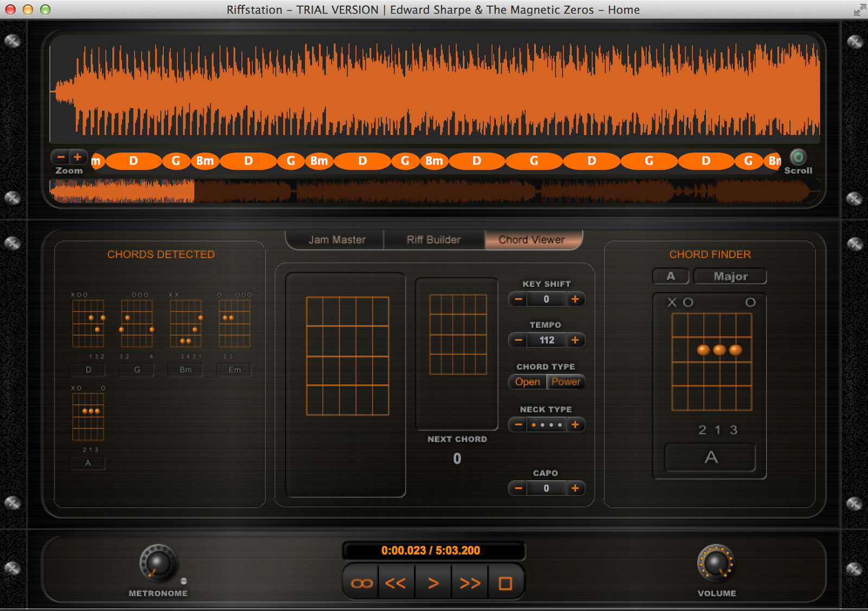The width and height of the screenshot is (868, 611).
Task: Click the Capo value 0
Action: 547,488
